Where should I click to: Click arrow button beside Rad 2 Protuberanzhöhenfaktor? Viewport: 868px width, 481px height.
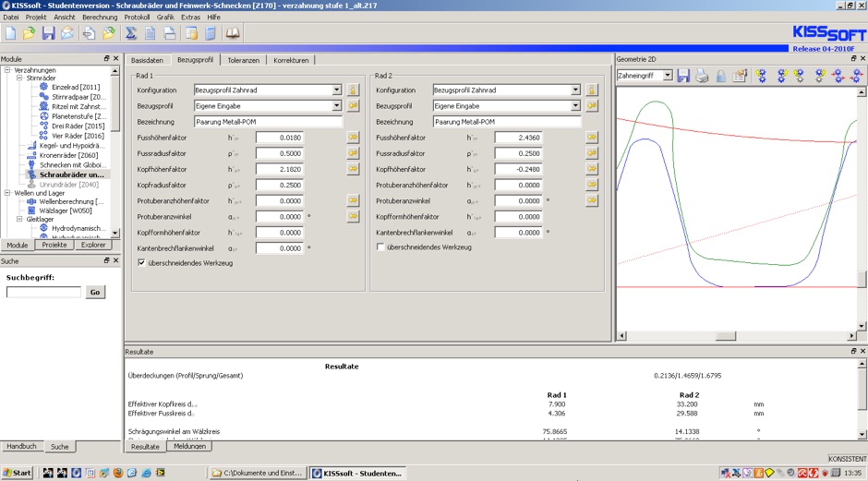(x=592, y=185)
